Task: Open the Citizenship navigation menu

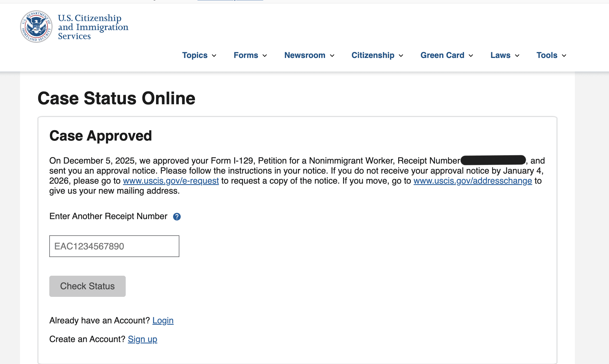Action: [x=373, y=55]
